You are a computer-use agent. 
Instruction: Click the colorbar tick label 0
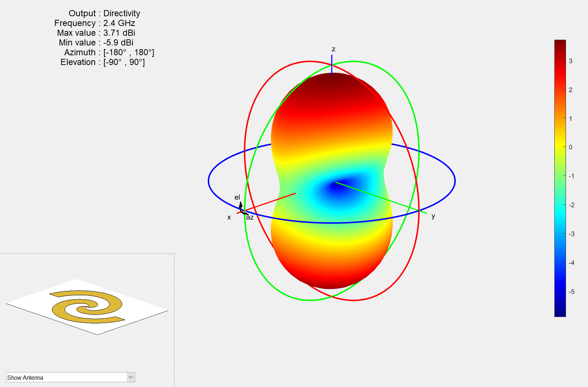pos(571,147)
